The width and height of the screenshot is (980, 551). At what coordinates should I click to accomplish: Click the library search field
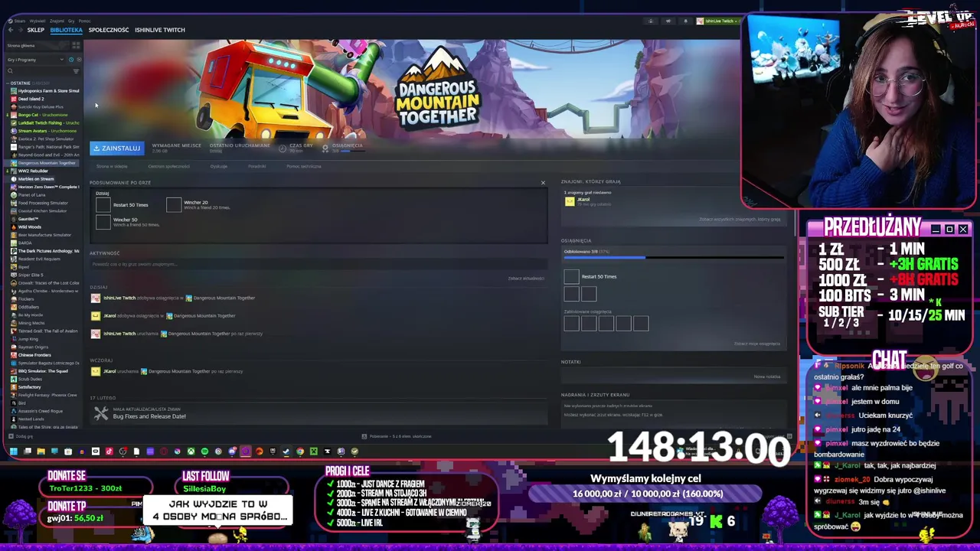pyautogui.click(x=38, y=71)
